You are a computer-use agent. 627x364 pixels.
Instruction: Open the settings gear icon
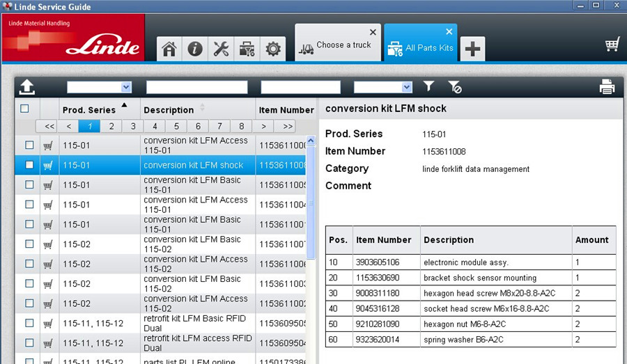272,49
